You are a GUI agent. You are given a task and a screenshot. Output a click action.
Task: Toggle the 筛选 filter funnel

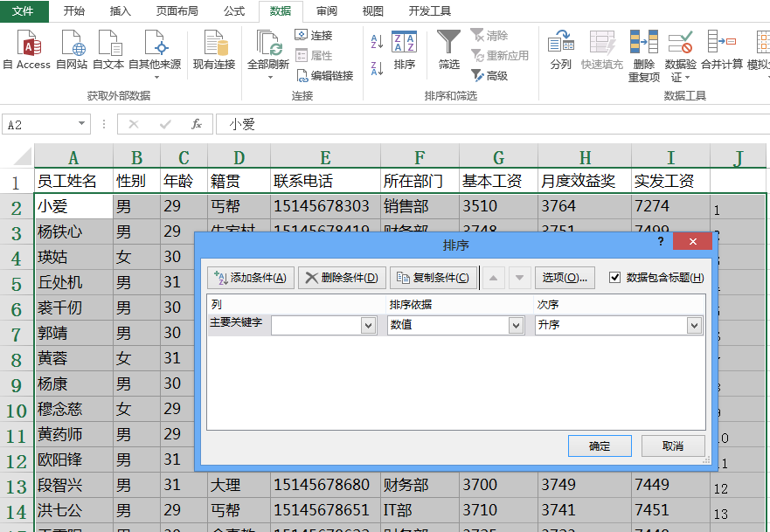click(449, 49)
